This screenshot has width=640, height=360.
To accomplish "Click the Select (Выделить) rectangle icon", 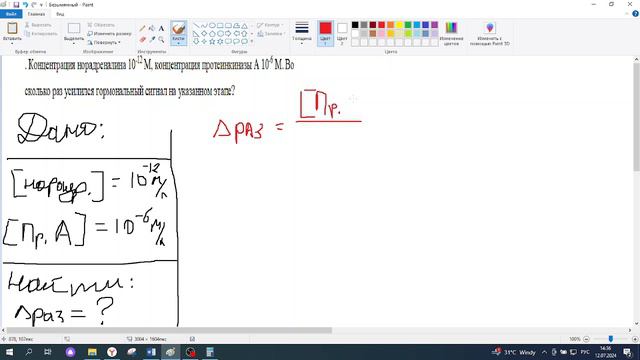I will coord(74,28).
